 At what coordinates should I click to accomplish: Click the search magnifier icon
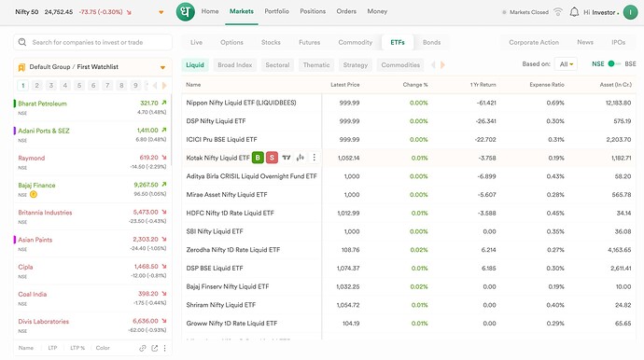pyautogui.click(x=22, y=42)
